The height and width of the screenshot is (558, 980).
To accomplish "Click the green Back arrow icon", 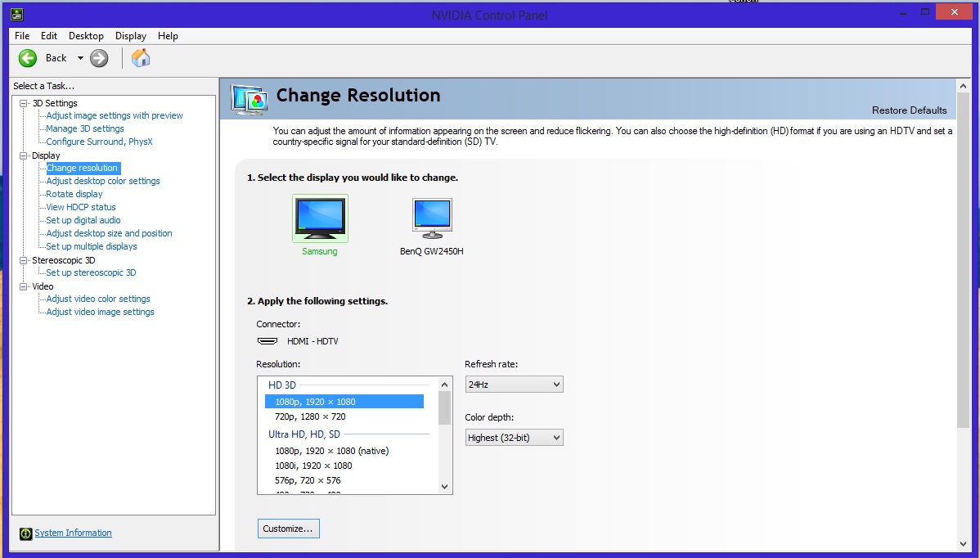I will coord(28,58).
